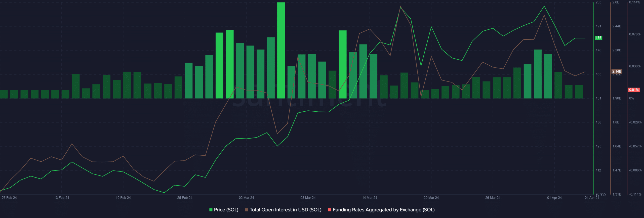
Task: Toggle the Price (SOL) legend entry
Action: (x=224, y=210)
